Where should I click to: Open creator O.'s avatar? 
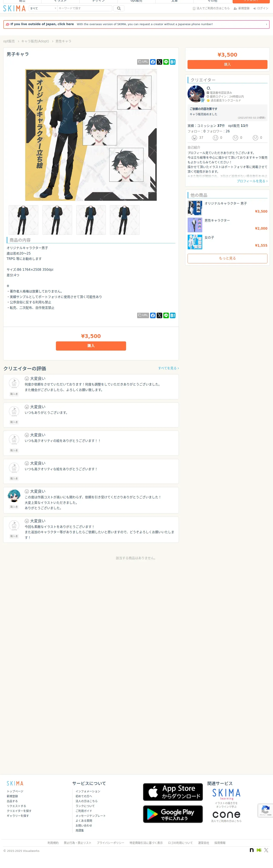point(196,94)
